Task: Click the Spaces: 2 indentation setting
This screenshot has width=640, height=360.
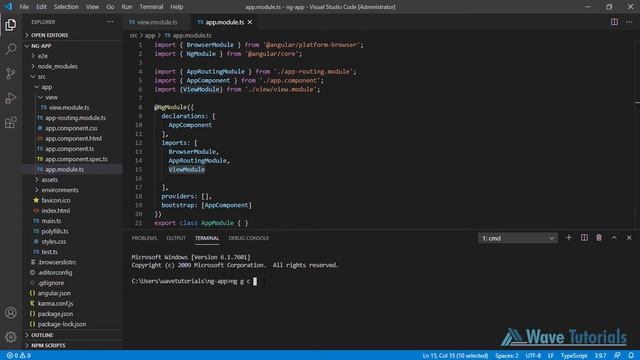Action: 507,356
